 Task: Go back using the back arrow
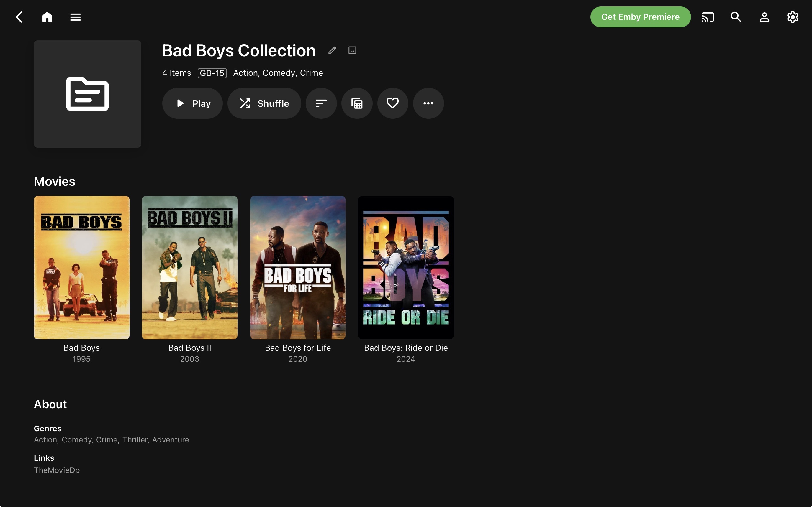[x=19, y=17]
